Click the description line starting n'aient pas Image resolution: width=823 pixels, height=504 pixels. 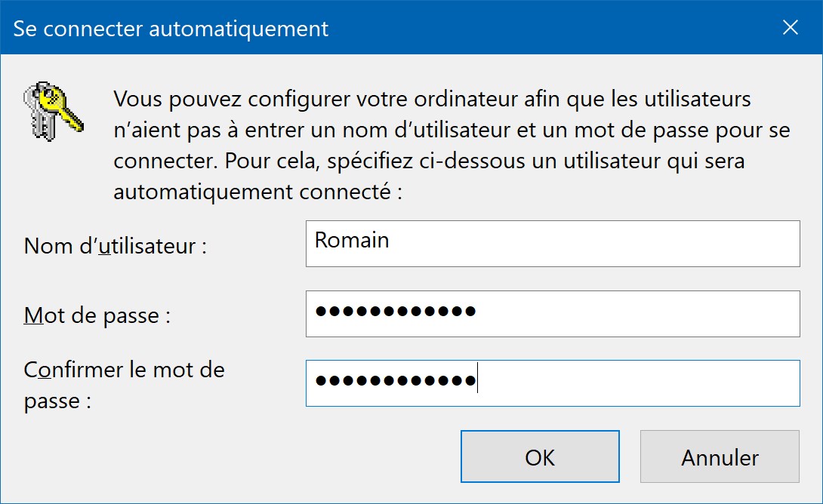click(452, 130)
